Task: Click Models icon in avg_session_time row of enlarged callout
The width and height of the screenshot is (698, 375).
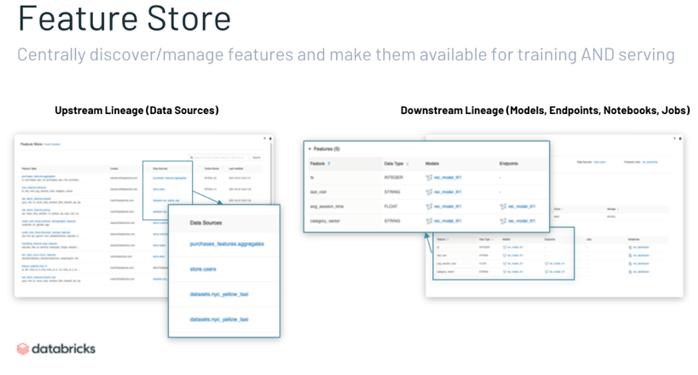Action: 429,207
